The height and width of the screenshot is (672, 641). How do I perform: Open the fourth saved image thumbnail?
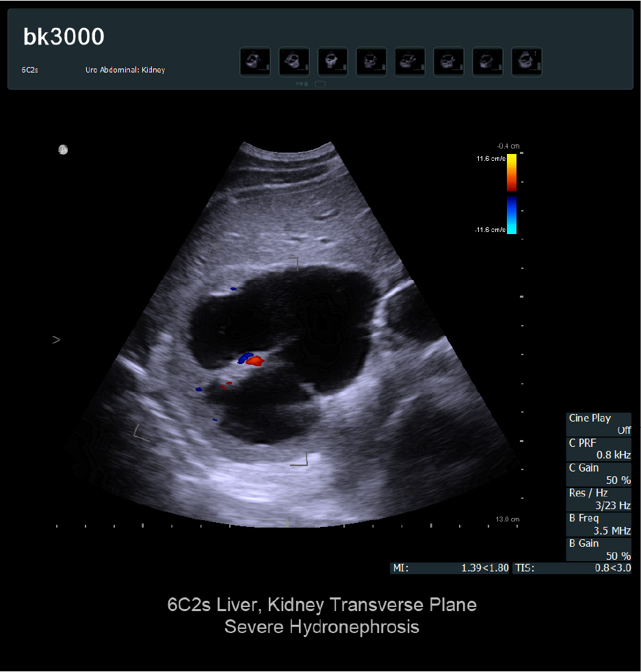click(371, 62)
